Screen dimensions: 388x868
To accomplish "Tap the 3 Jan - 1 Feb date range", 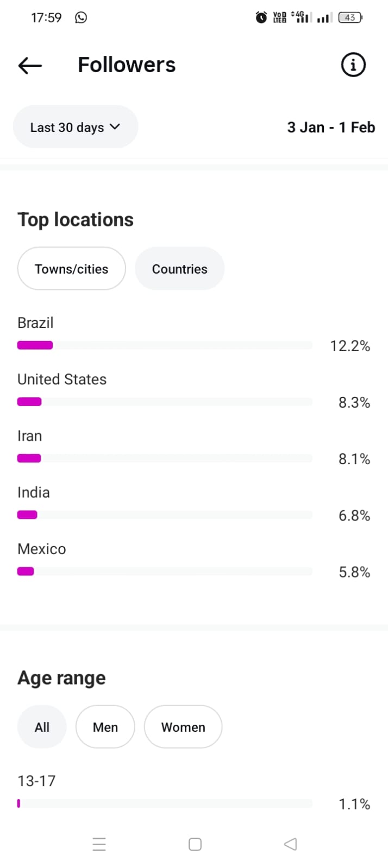I will pyautogui.click(x=331, y=128).
